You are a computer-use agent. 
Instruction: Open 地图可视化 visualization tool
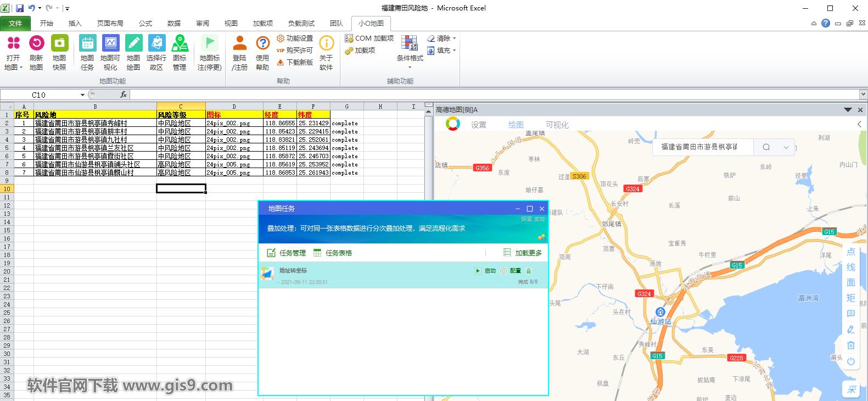click(x=110, y=43)
